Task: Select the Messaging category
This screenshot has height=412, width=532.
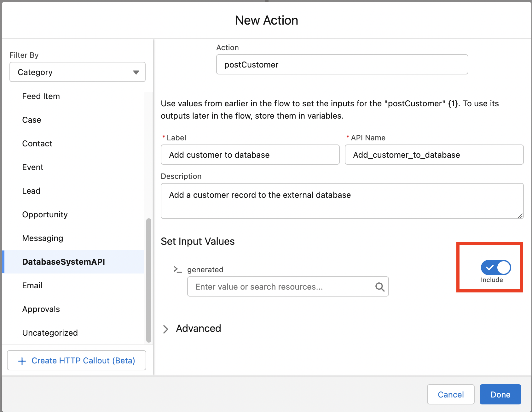Action: (x=43, y=238)
